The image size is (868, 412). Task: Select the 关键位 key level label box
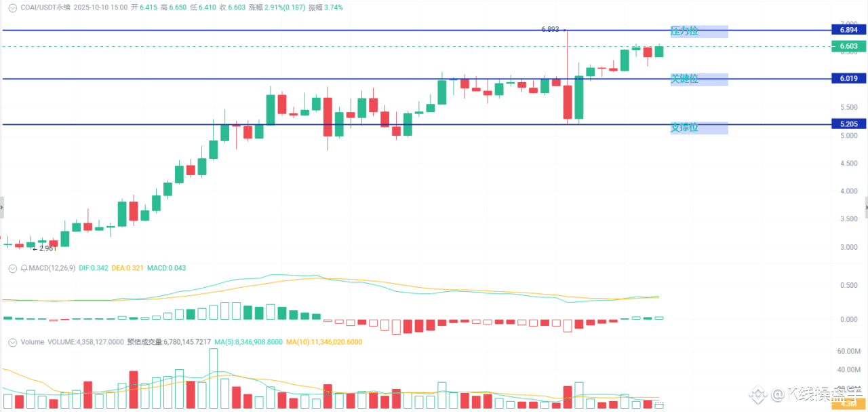click(x=698, y=79)
